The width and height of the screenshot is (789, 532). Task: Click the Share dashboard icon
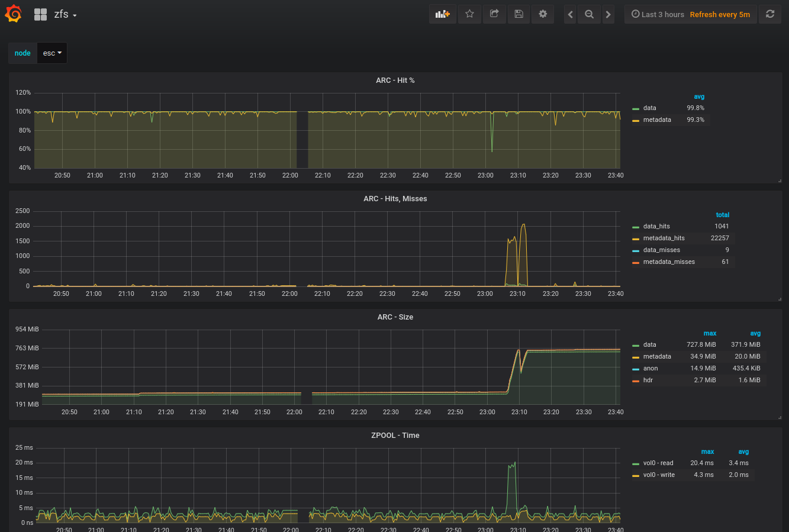click(494, 14)
